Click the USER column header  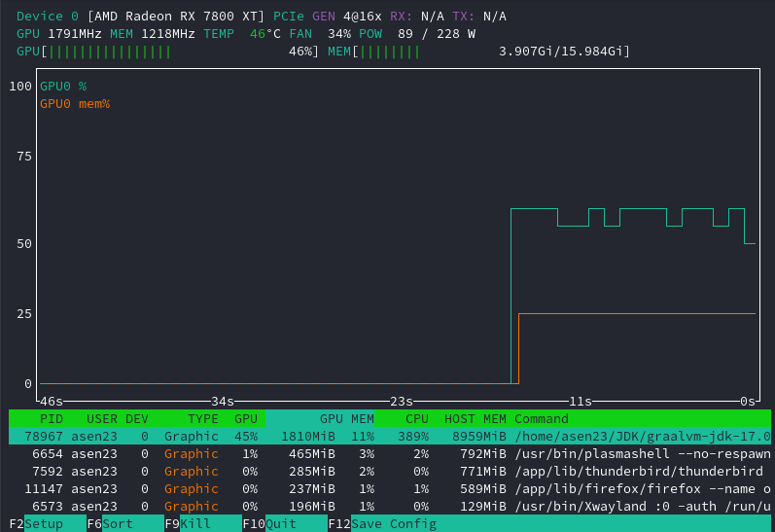[x=102, y=419]
